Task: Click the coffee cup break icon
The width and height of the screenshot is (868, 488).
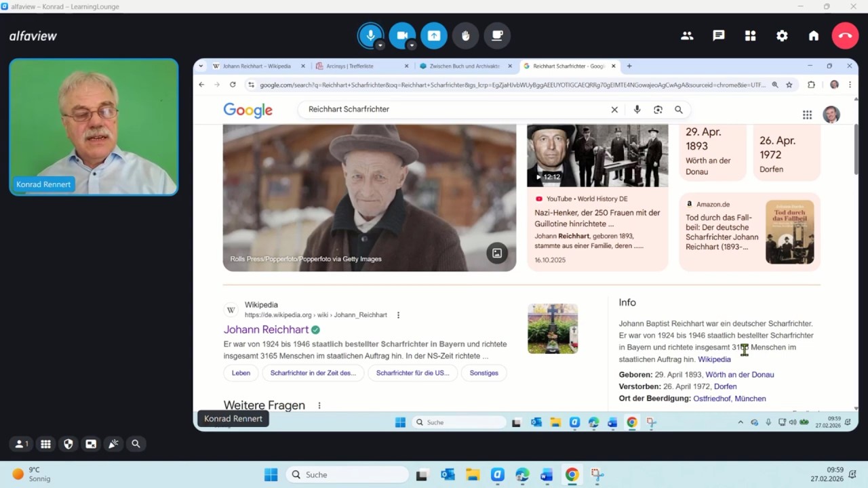Action: click(x=497, y=36)
